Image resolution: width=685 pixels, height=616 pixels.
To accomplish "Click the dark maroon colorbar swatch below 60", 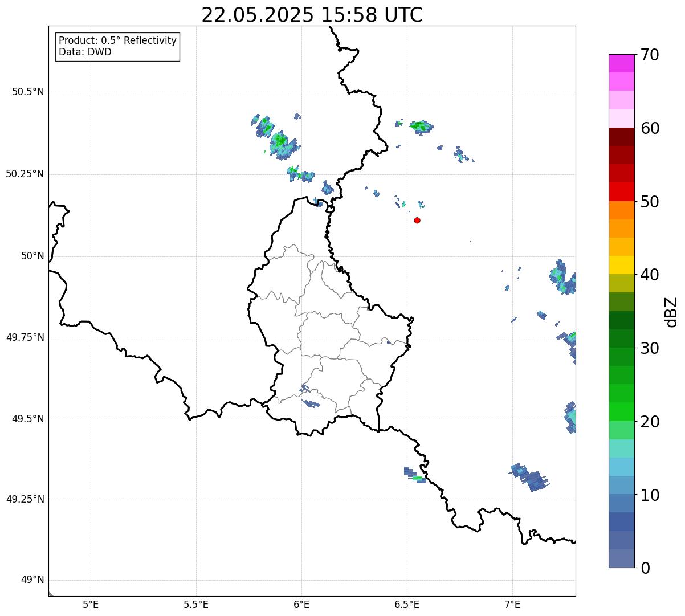I will [621, 137].
